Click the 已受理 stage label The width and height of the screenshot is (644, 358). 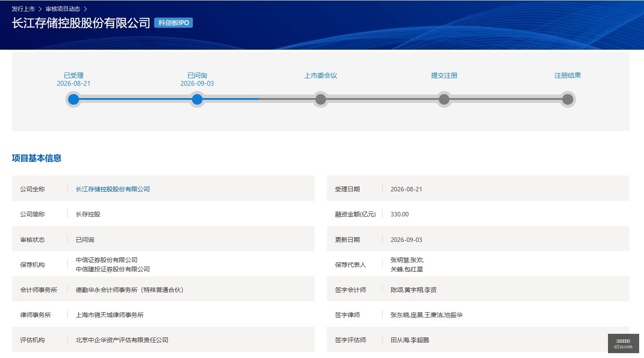[74, 76]
